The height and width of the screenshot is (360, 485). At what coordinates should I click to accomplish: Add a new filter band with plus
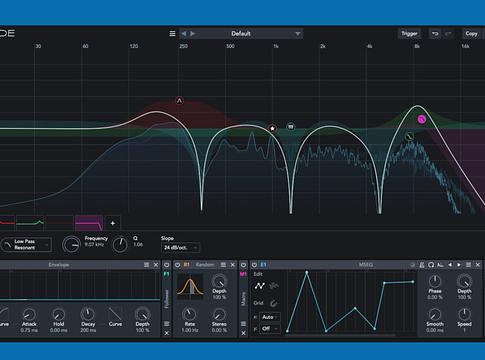point(113,223)
